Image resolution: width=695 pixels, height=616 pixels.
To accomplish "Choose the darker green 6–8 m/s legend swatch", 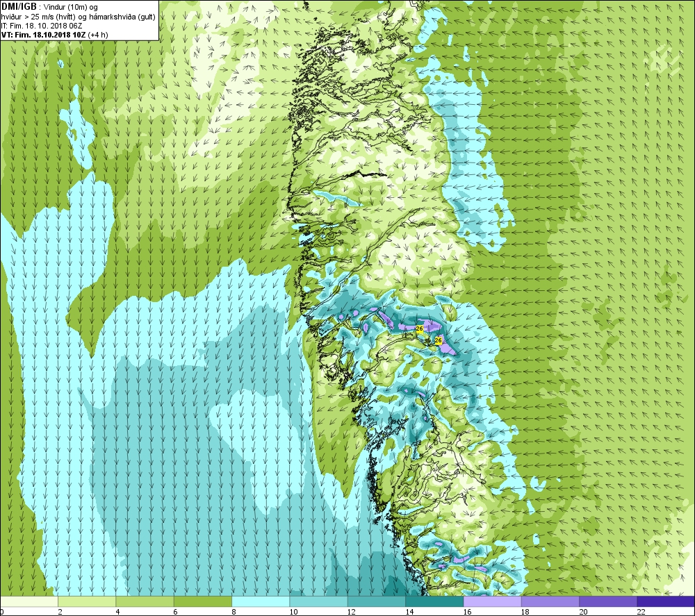I will coord(202,601).
